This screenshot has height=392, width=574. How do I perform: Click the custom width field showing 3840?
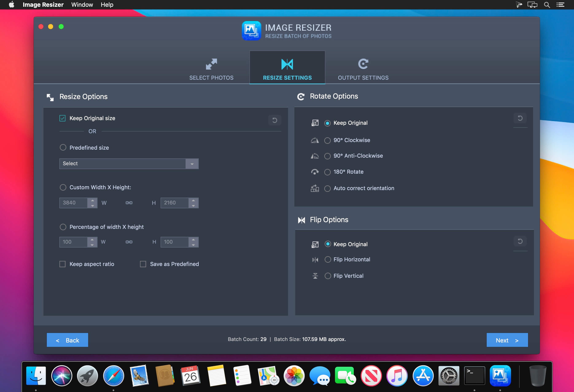click(x=74, y=203)
